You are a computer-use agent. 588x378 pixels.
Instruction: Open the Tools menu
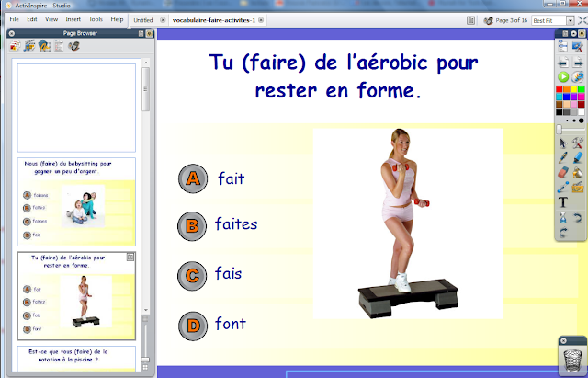(96, 19)
